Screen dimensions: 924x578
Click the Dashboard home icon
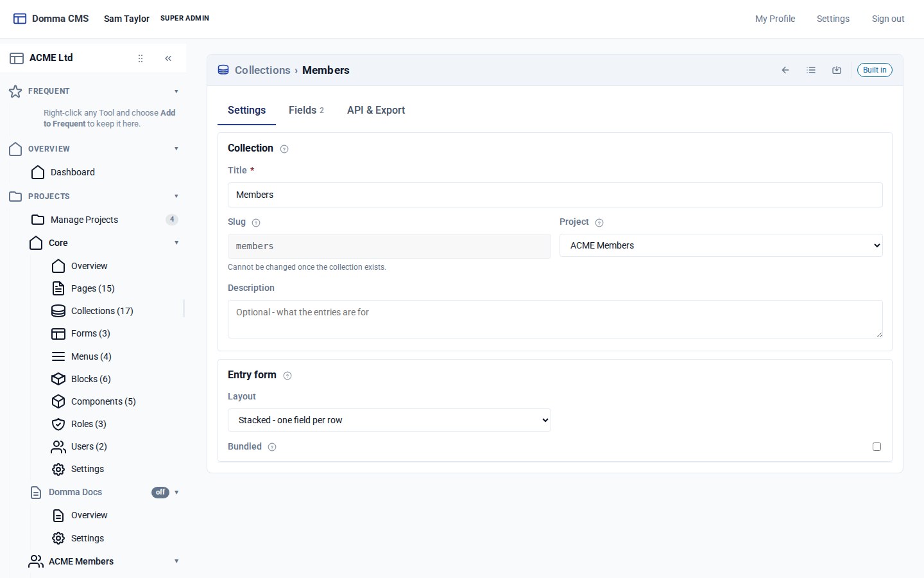pos(38,172)
